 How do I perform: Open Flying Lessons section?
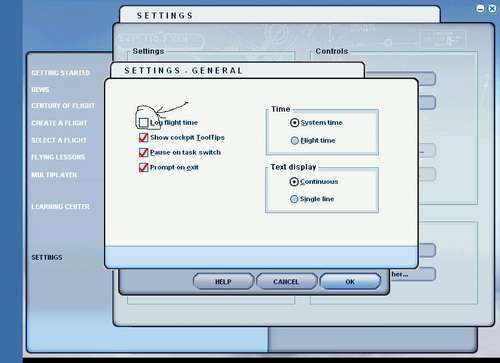click(58, 157)
